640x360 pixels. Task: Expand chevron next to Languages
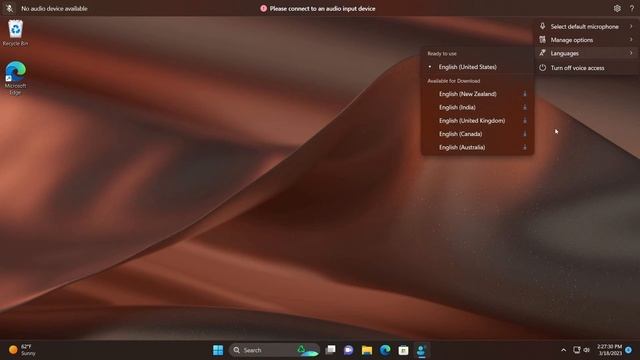click(631, 53)
